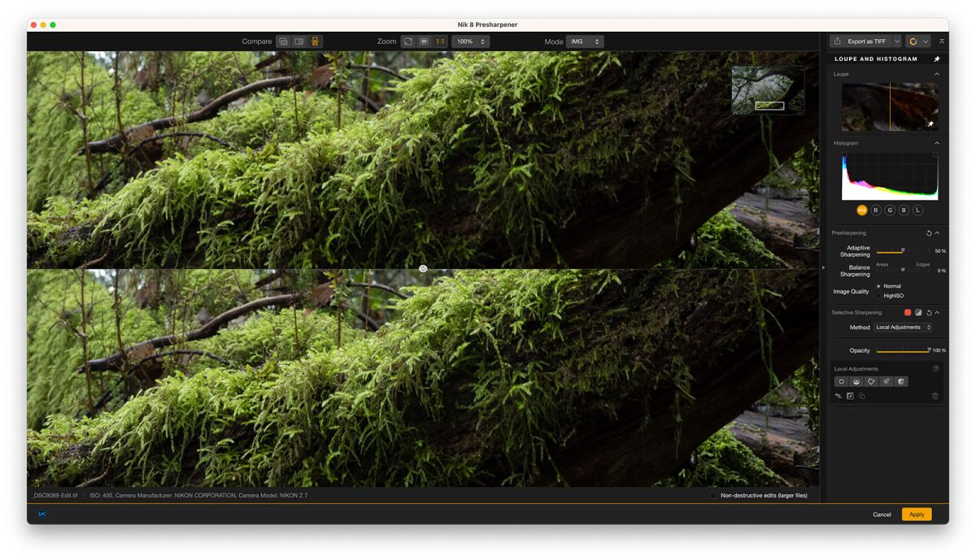The height and width of the screenshot is (560, 976).
Task: Click the Compare label
Action: coord(257,41)
